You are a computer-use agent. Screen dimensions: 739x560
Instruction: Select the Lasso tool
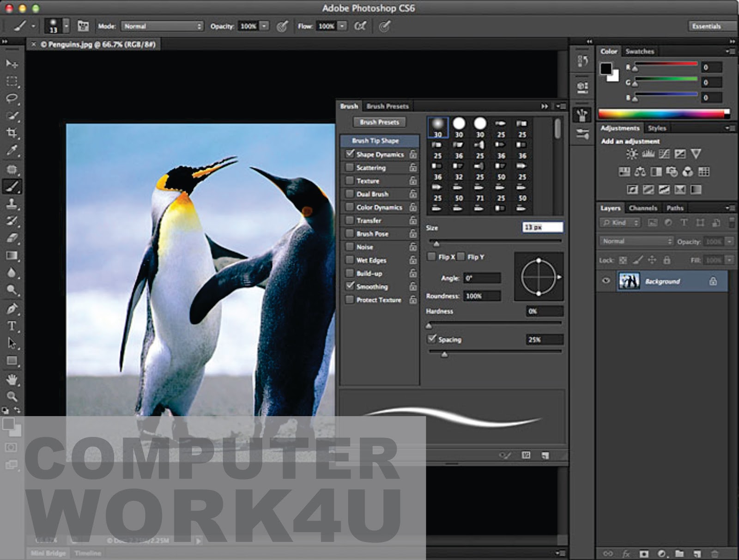(x=12, y=98)
